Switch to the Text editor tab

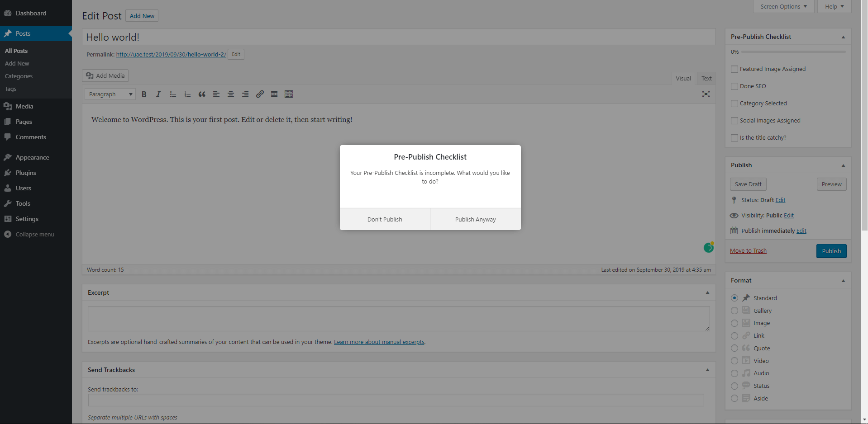click(x=706, y=78)
